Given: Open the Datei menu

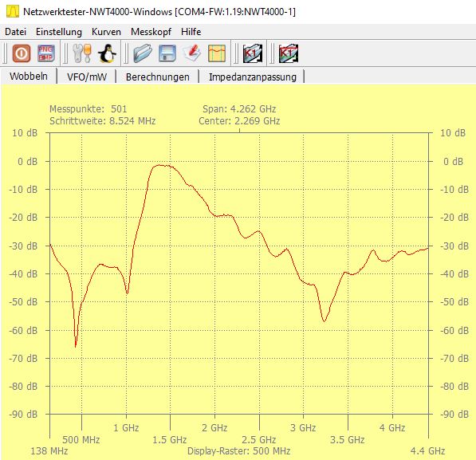Looking at the screenshot, I should click(15, 32).
